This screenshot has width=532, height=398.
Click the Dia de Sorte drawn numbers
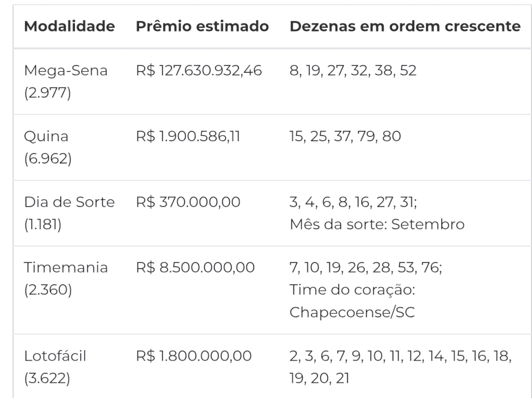click(353, 202)
